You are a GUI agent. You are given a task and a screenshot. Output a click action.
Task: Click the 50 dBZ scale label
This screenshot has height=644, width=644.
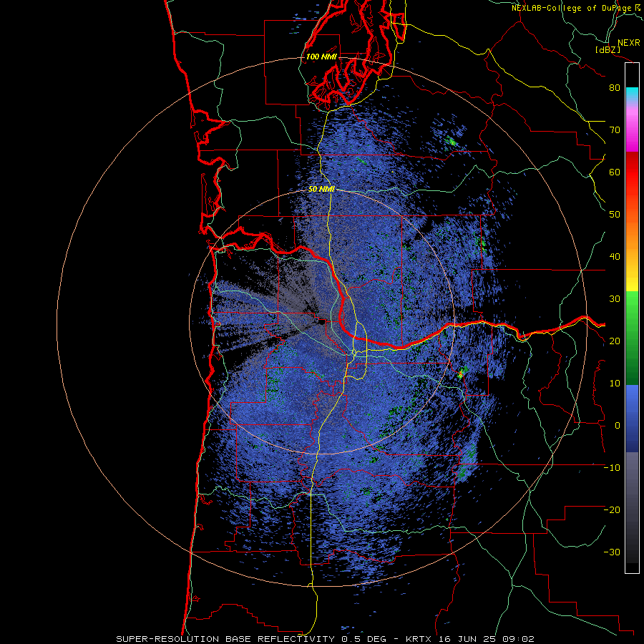[615, 215]
